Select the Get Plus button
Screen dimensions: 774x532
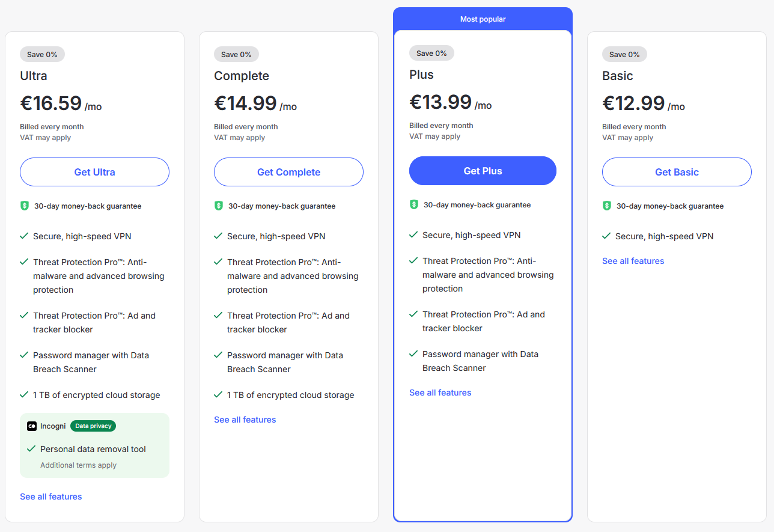tap(483, 171)
